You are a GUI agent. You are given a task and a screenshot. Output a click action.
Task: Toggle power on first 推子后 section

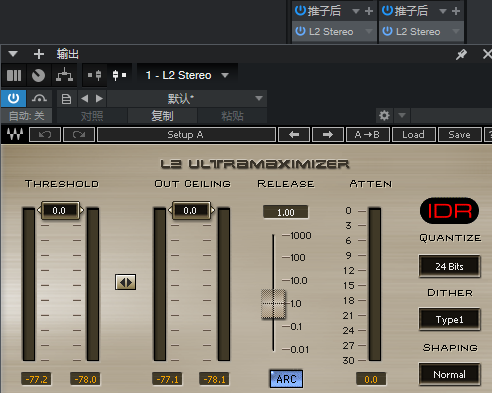(300, 11)
